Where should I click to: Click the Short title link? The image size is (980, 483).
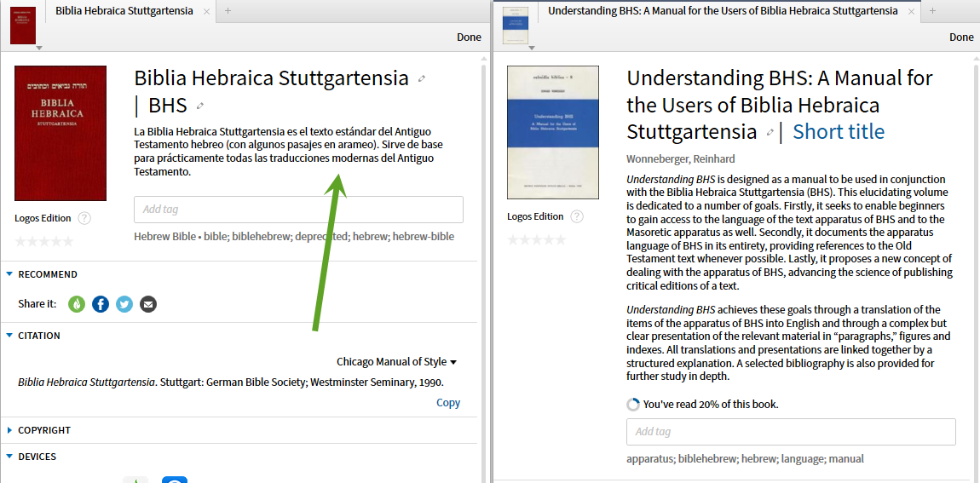[x=839, y=132]
